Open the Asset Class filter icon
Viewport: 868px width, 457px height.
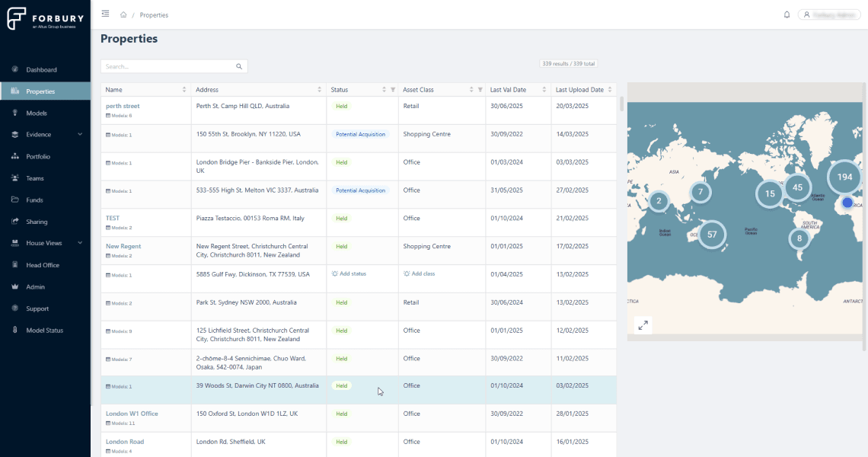[x=480, y=90]
